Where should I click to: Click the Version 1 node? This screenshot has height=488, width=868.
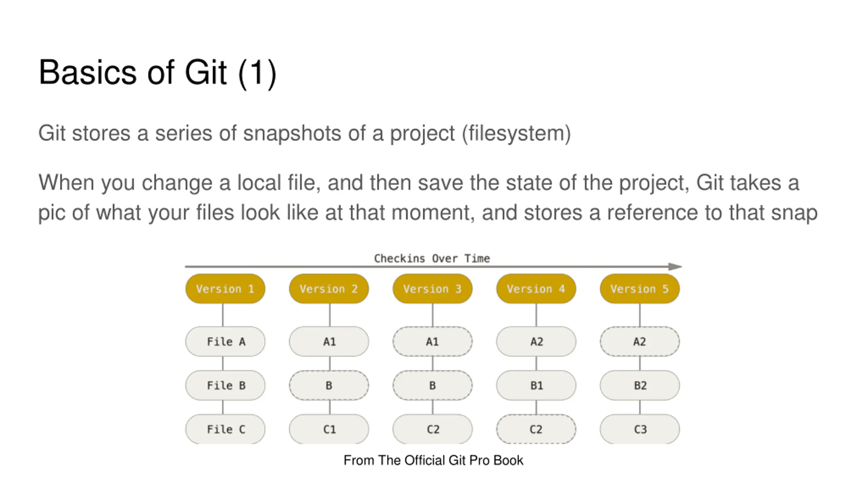225,289
